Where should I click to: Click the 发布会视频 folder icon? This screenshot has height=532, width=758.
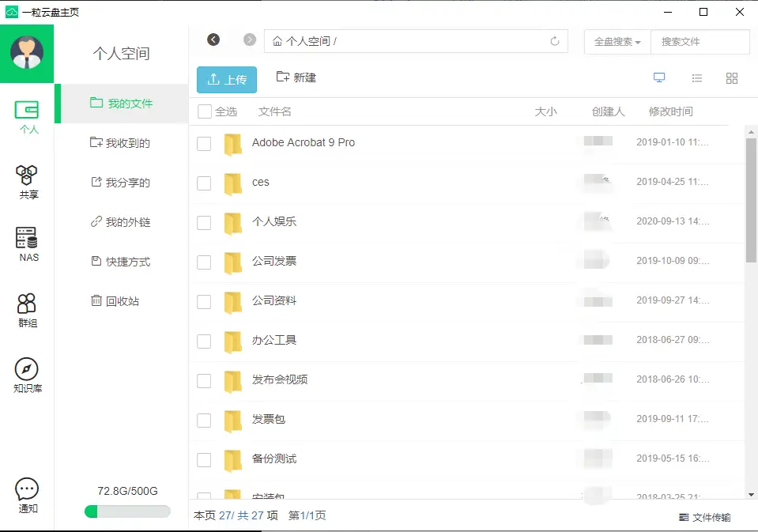[232, 382]
